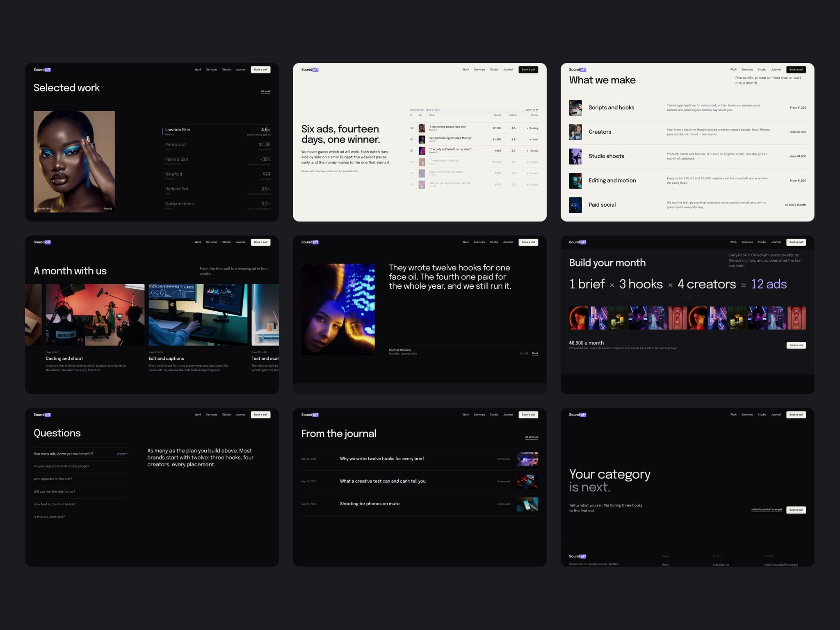Screen dimensions: 840x630
Task: Increase the hooks count in Build your month
Action: point(630,296)
